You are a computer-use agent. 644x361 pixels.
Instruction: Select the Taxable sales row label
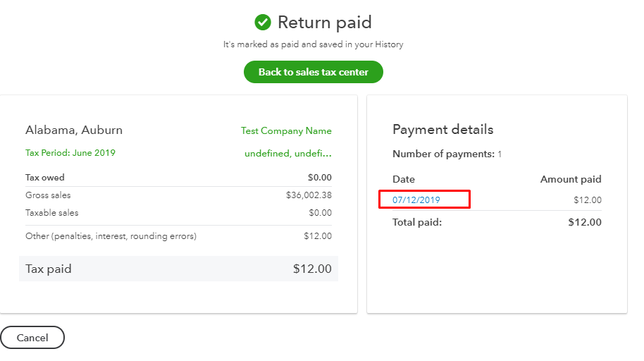(52, 213)
